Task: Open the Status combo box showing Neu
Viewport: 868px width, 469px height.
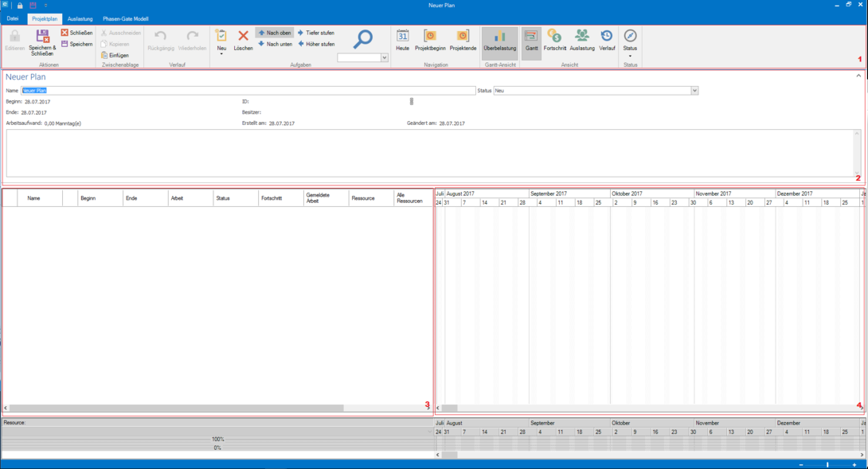Action: tap(694, 91)
